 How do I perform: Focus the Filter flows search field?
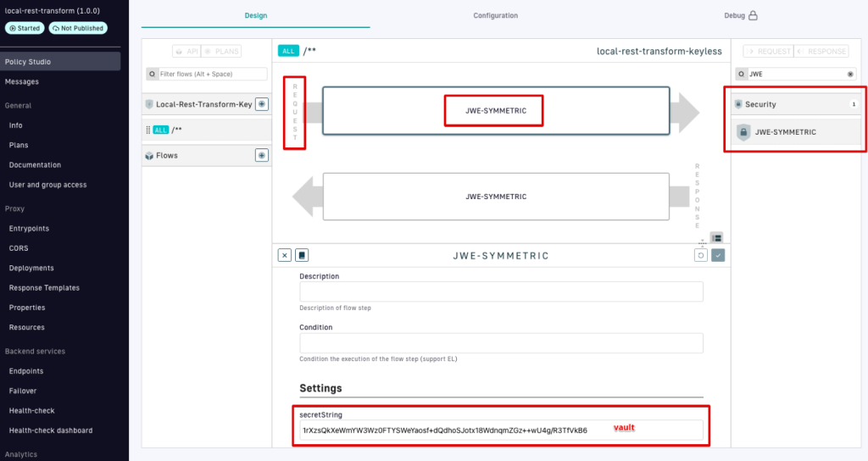point(207,74)
